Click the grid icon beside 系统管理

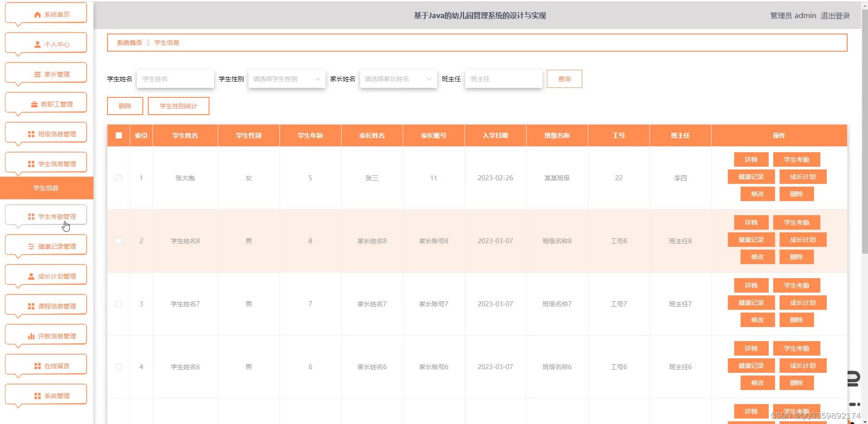click(38, 396)
